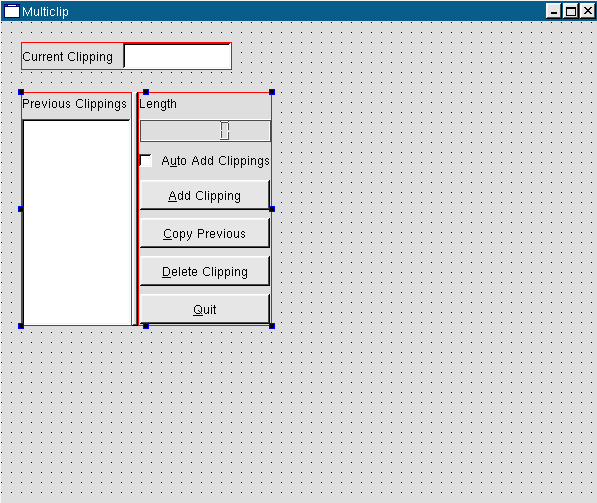Select the top-right blue selection handle

tap(272, 92)
